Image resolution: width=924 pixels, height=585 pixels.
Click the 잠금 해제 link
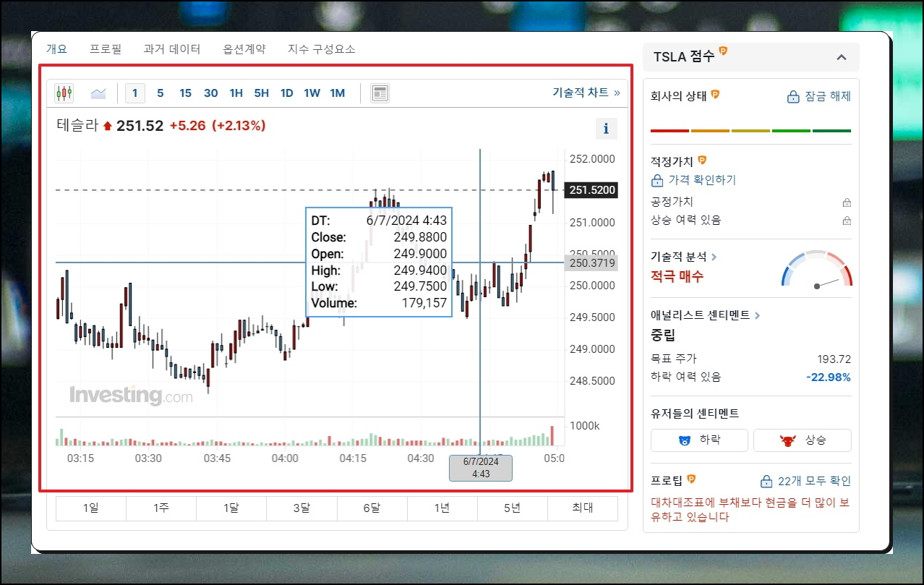tap(828, 97)
